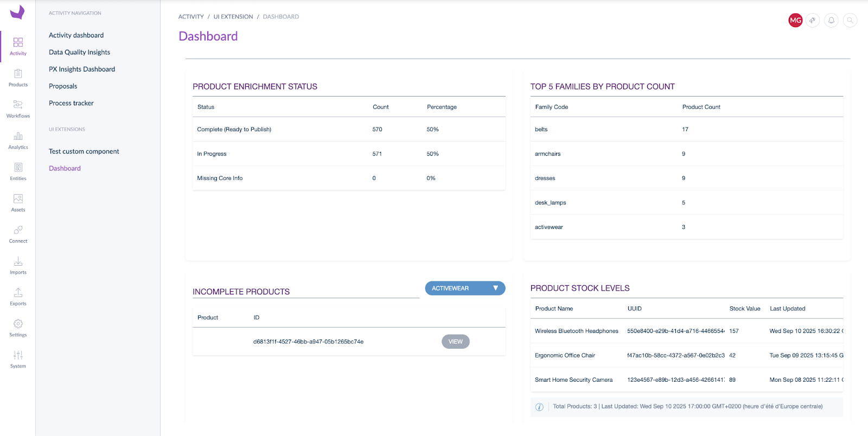Open Test custom component
The image size is (868, 436).
(x=84, y=151)
